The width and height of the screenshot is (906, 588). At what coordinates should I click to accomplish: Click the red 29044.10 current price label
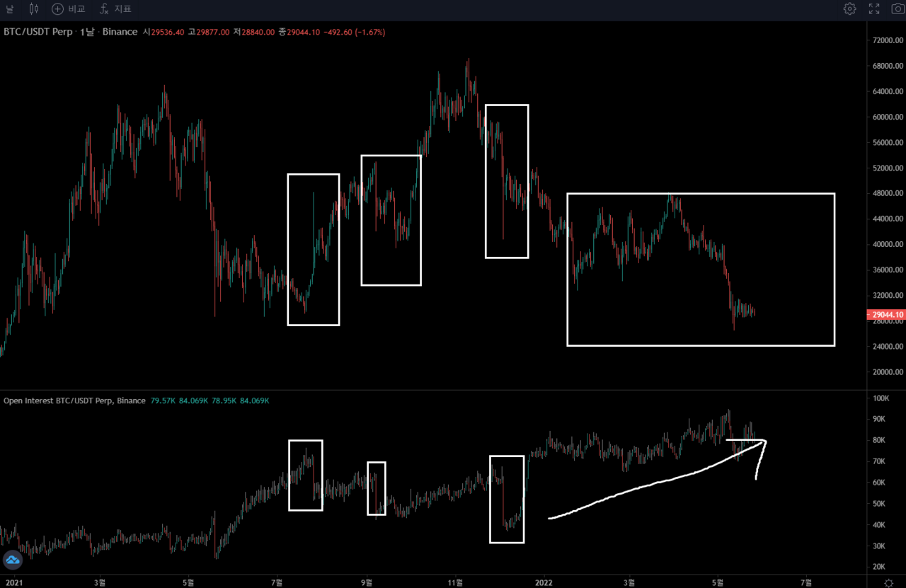click(885, 315)
